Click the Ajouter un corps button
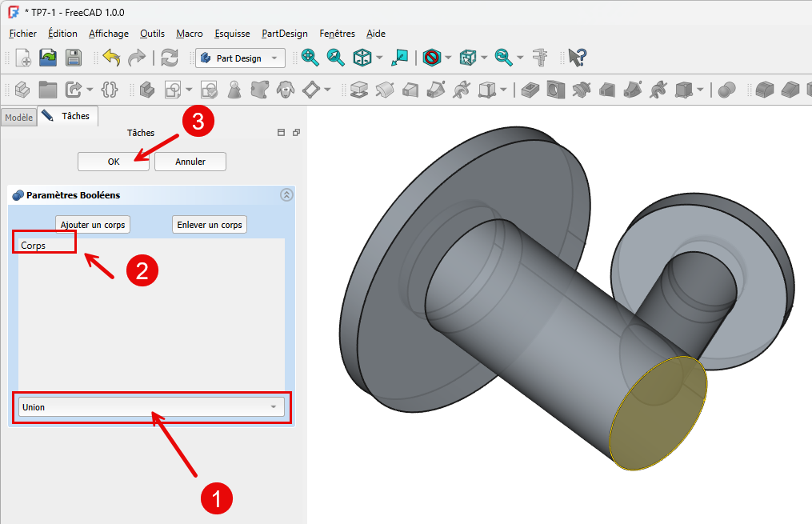The width and height of the screenshot is (812, 524). click(x=93, y=225)
